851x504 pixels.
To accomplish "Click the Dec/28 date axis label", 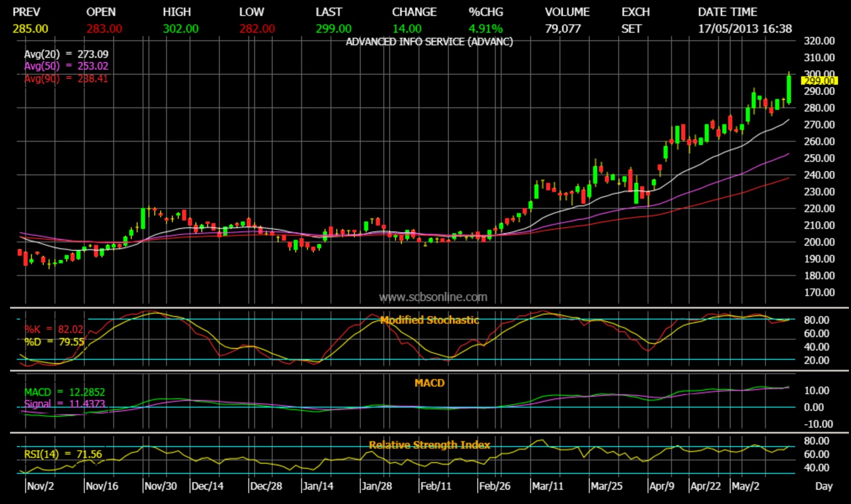I will [x=266, y=486].
